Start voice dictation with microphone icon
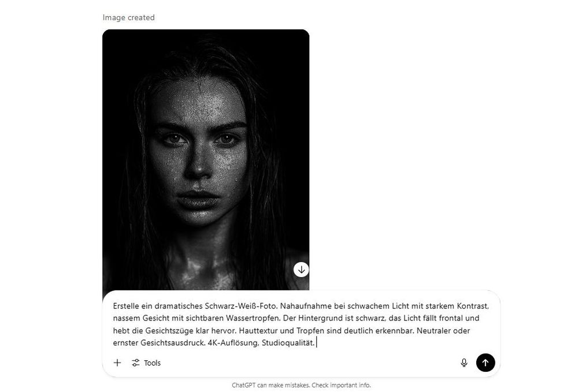Image resolution: width=578 pixels, height=392 pixels. click(x=464, y=363)
